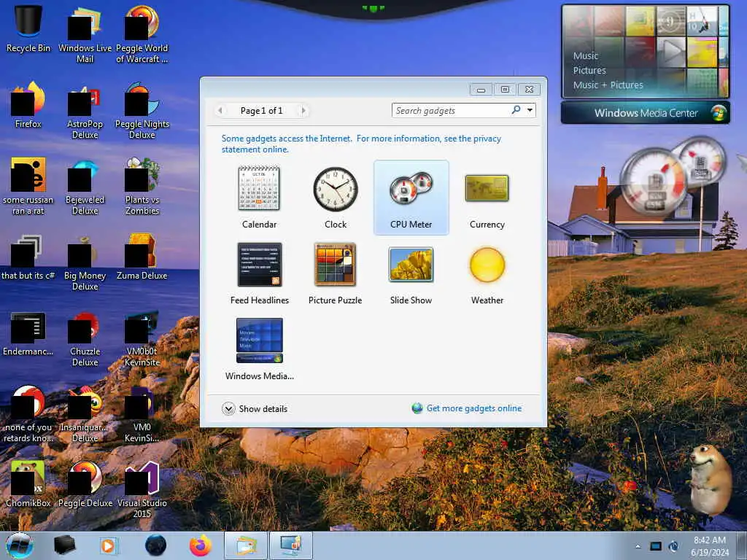The image size is (747, 560).
Task: Select Peggle World of Warcraft icon
Action: coord(142,35)
